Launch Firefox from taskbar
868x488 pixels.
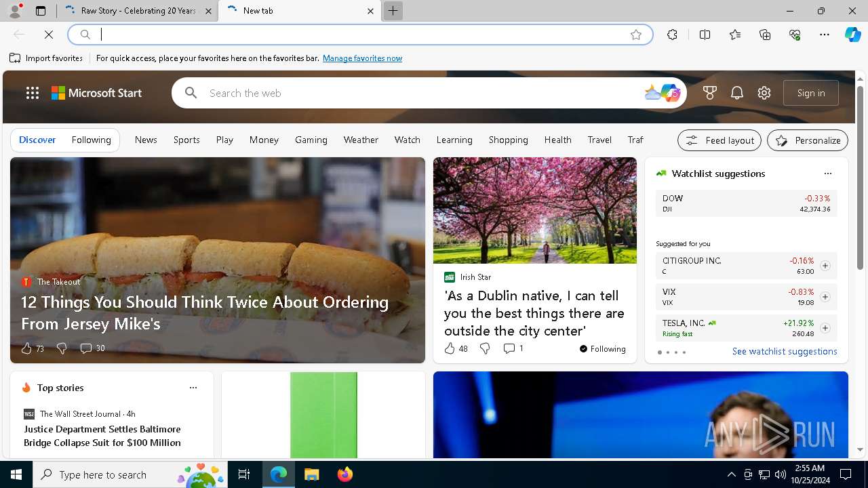coord(344,474)
